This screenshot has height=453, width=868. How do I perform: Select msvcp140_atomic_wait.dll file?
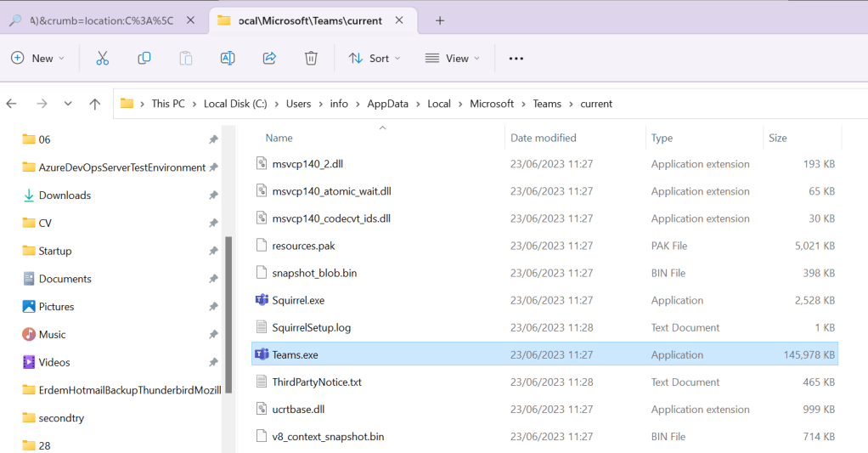[x=544, y=191]
